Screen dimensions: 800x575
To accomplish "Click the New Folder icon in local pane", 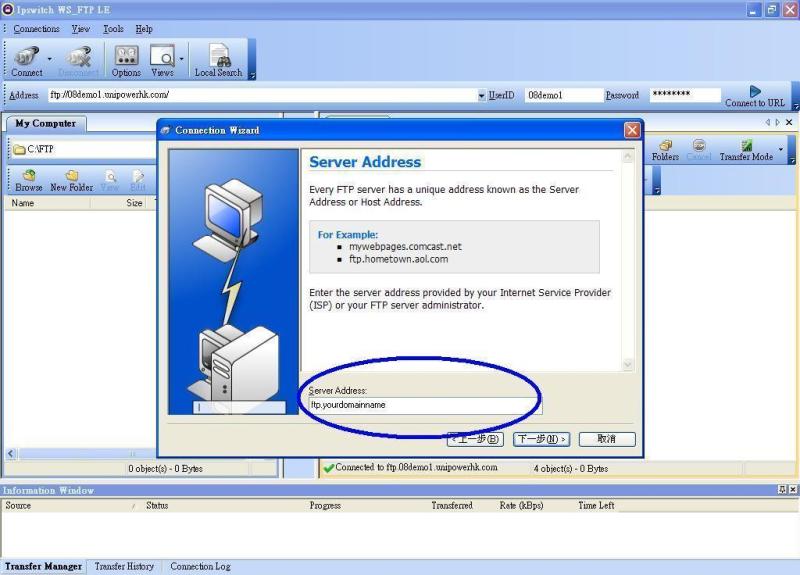I will [71, 181].
